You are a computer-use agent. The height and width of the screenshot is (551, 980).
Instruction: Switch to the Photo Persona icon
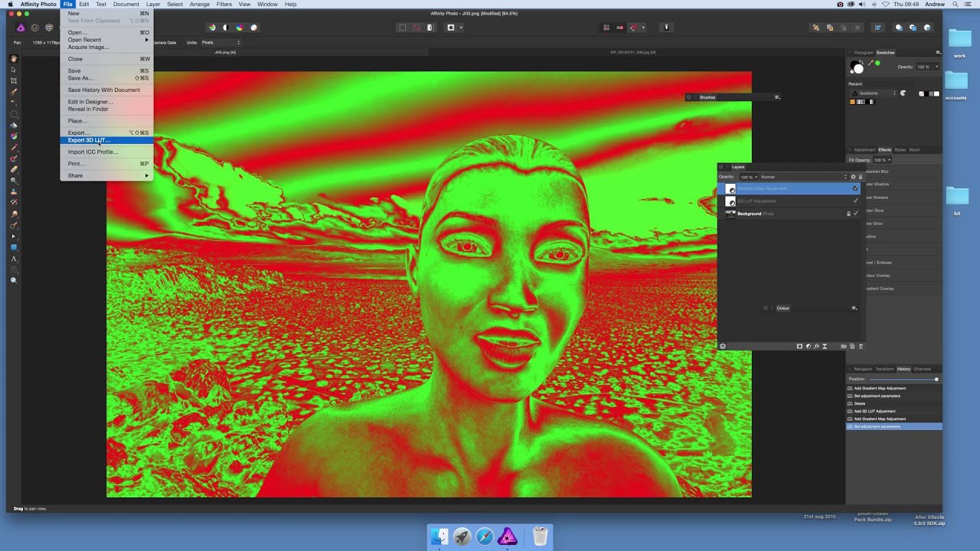[x=21, y=28]
